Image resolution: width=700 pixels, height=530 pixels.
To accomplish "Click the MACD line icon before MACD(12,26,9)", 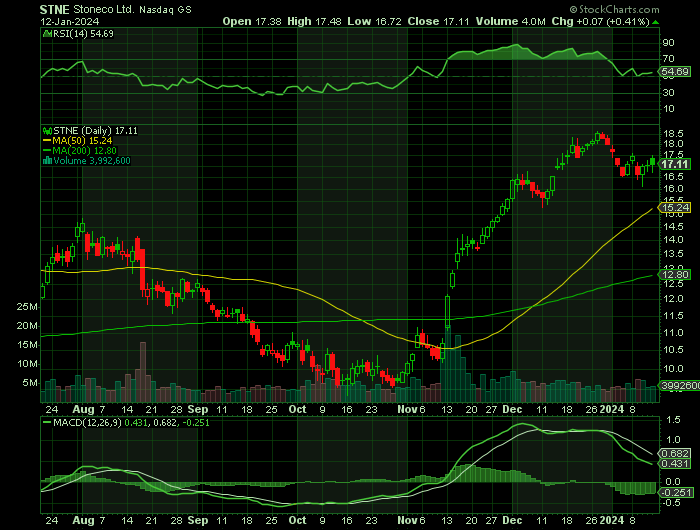I will tap(47, 422).
